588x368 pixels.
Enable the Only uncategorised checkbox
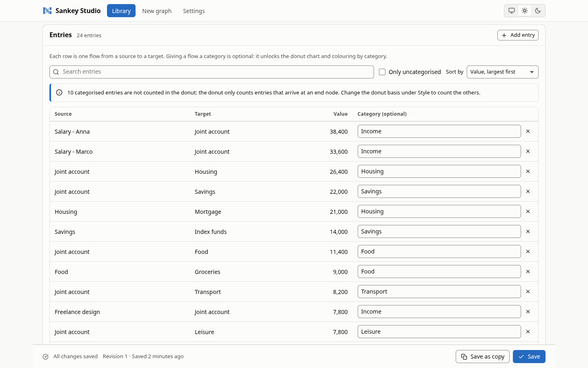tap(382, 72)
